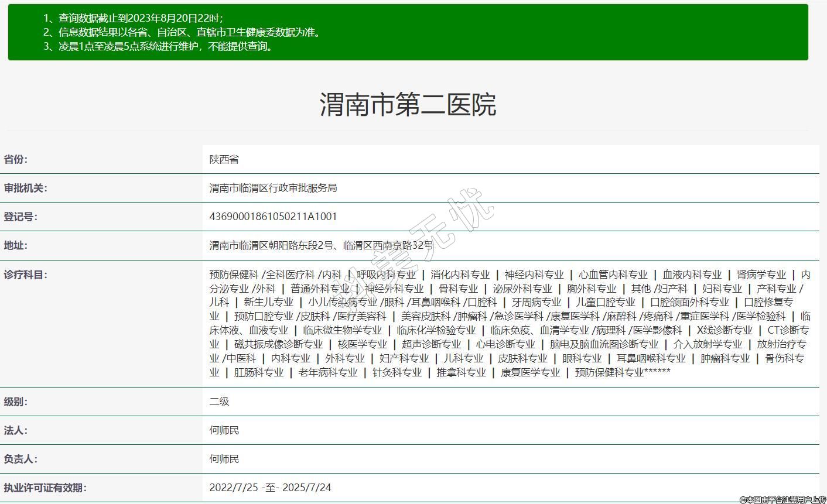
Task: Click the system maintenance notice line
Action: pyautogui.click(x=159, y=47)
